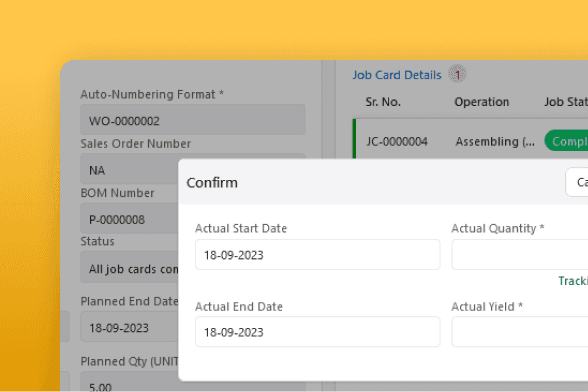
Task: Open the Job Card Details tab
Action: click(397, 75)
